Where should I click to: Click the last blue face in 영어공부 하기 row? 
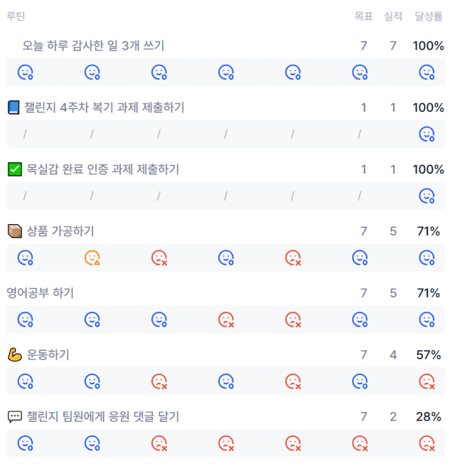427,319
